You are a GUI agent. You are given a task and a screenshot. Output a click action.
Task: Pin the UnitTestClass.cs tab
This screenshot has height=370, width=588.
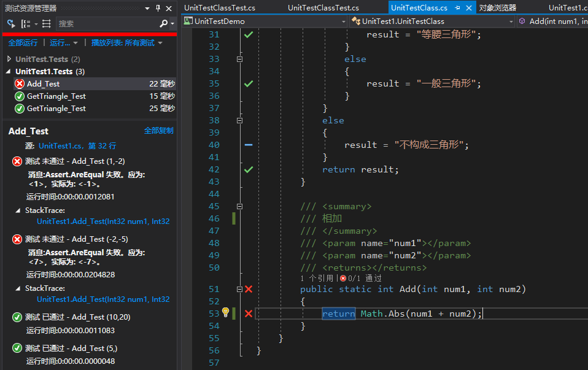457,8
